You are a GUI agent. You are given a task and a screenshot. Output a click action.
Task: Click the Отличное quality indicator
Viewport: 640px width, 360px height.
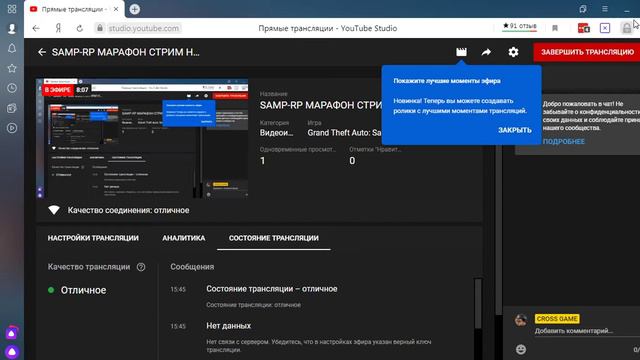click(x=83, y=290)
